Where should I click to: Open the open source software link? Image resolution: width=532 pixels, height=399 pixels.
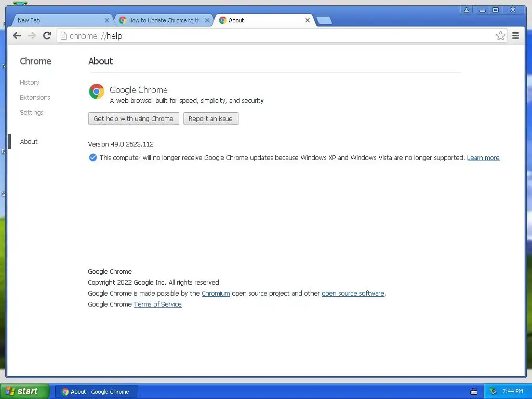pyautogui.click(x=353, y=293)
